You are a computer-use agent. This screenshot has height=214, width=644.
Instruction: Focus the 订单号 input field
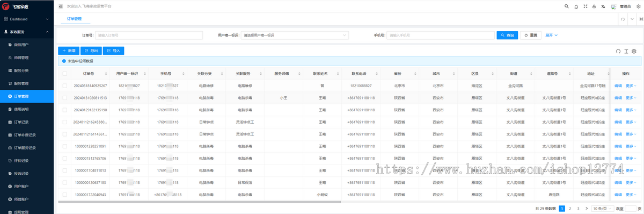(149, 35)
